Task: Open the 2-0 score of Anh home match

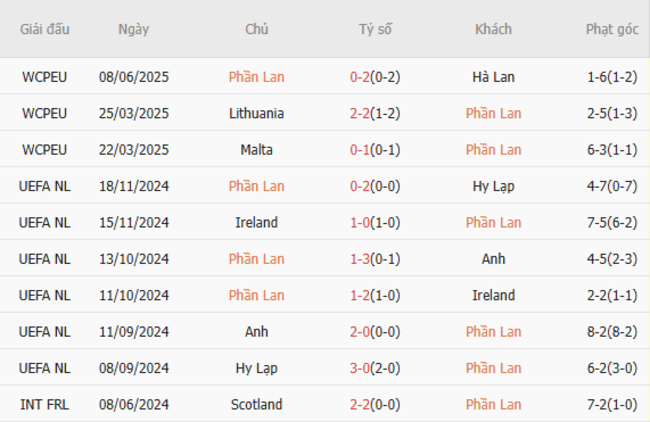Action: [375, 332]
